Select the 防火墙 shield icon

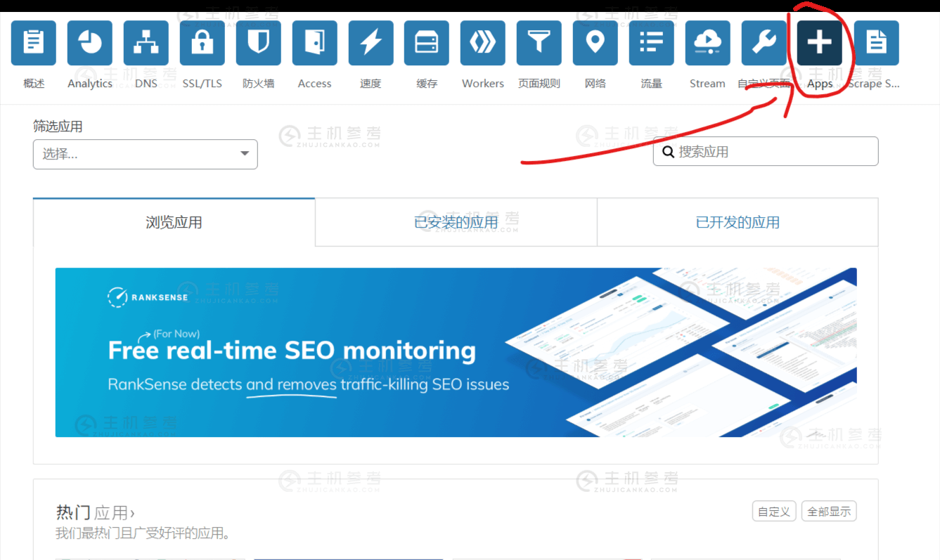tap(259, 43)
